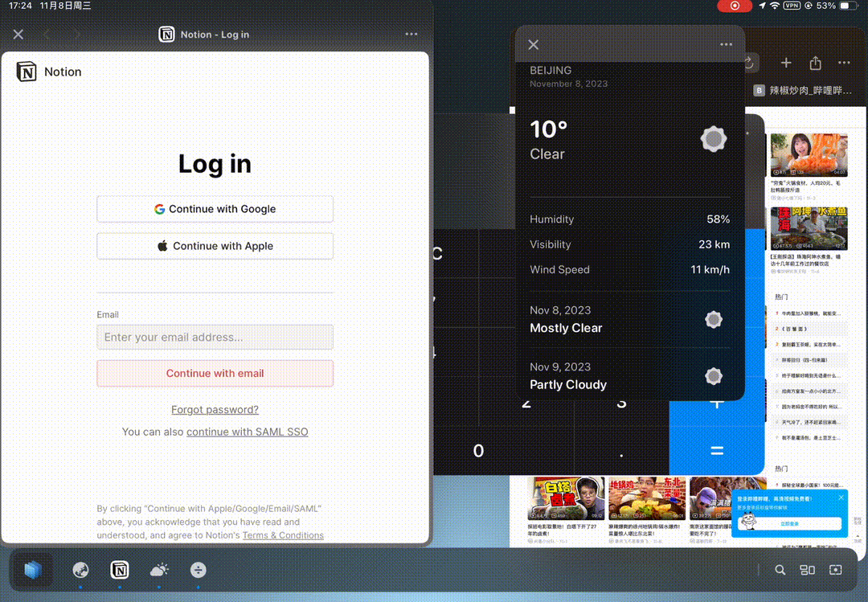Open the 白塔卤煮 video thumbnail
Screen dimensions: 868x602
point(567,498)
